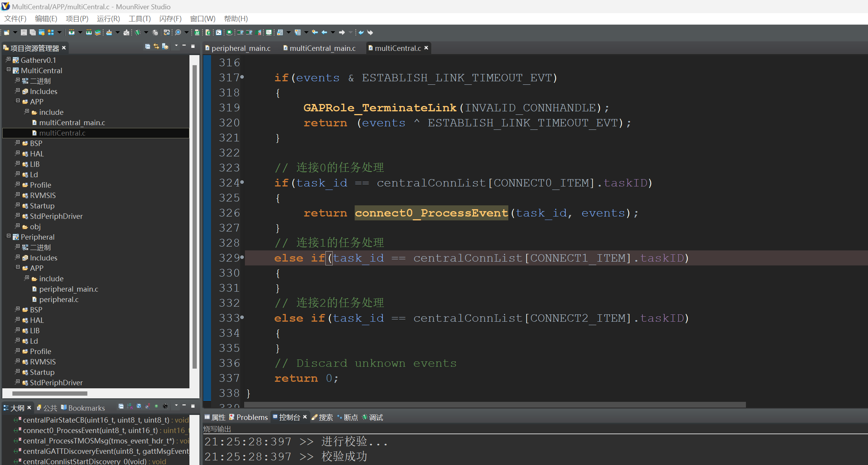The height and width of the screenshot is (465, 868).
Task: Open dropdown next to the Debug icon
Action: [146, 32]
